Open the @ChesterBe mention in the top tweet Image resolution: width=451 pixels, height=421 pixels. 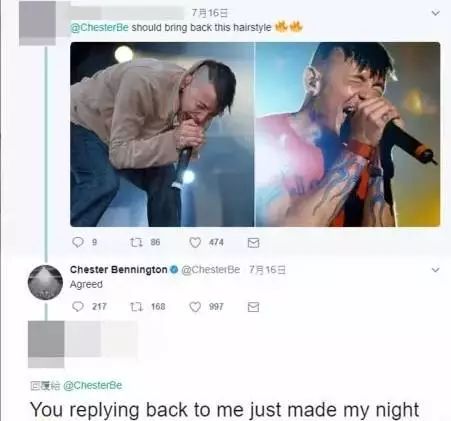99,27
